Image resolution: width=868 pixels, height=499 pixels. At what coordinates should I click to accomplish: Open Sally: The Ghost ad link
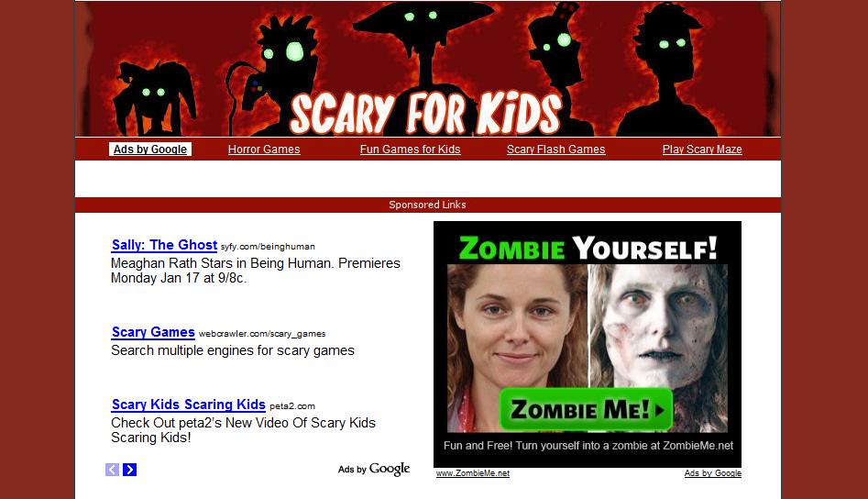tap(164, 245)
